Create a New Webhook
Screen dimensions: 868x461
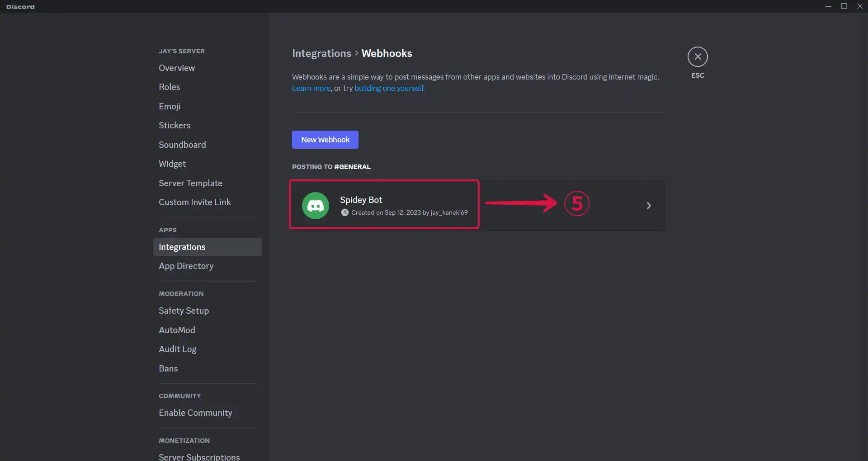click(x=325, y=140)
